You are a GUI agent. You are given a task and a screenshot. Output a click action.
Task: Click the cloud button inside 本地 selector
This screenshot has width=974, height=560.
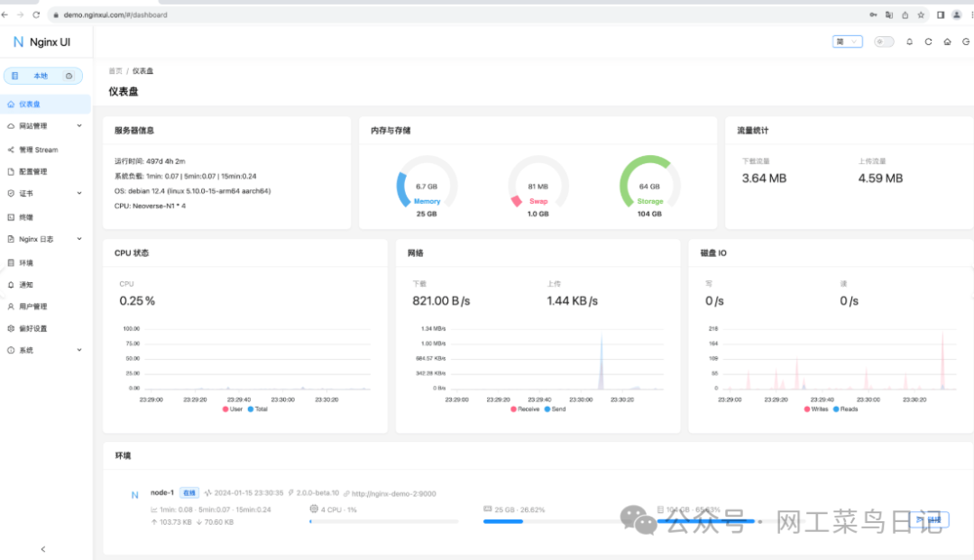[x=69, y=76]
